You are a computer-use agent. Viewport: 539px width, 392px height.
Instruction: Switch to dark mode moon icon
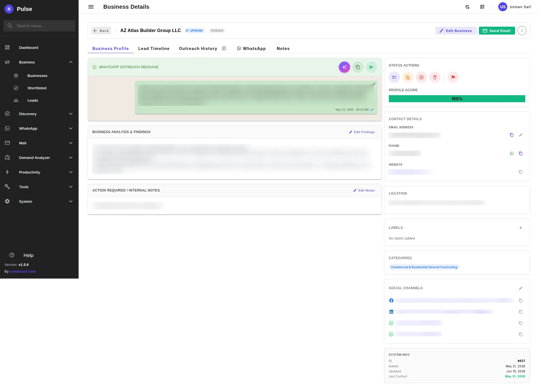[x=467, y=7]
